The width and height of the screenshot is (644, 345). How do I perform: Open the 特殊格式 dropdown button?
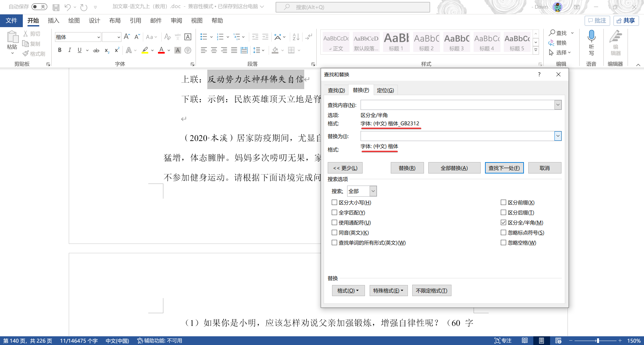click(388, 290)
